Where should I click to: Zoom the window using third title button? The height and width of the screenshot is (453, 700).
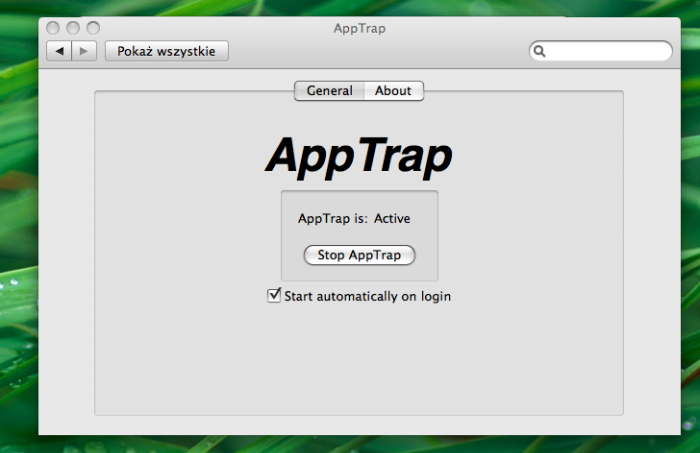coord(93,28)
